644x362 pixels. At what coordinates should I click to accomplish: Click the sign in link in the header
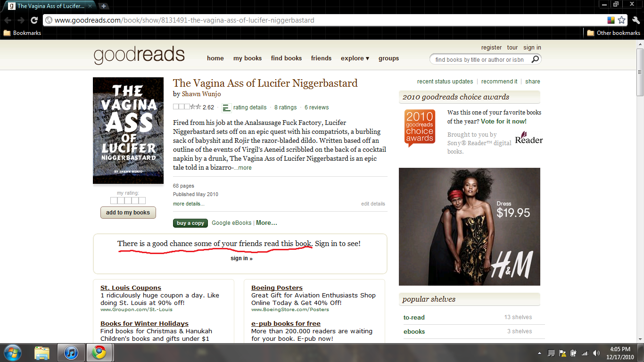[532, 48]
